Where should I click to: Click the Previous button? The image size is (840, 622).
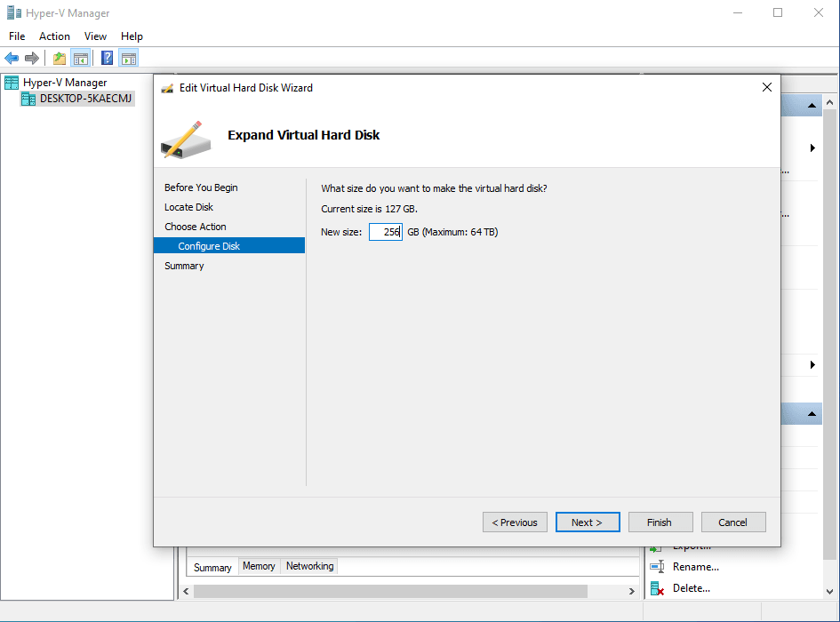coord(515,522)
